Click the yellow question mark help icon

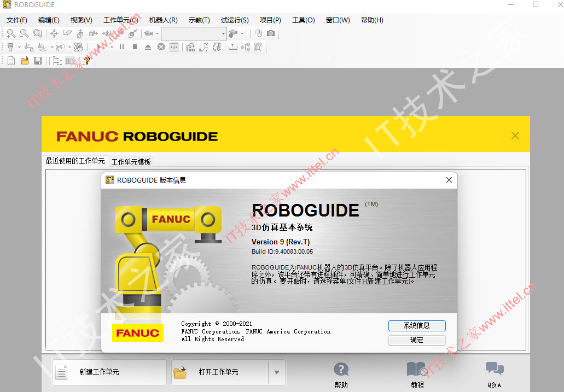click(x=86, y=61)
